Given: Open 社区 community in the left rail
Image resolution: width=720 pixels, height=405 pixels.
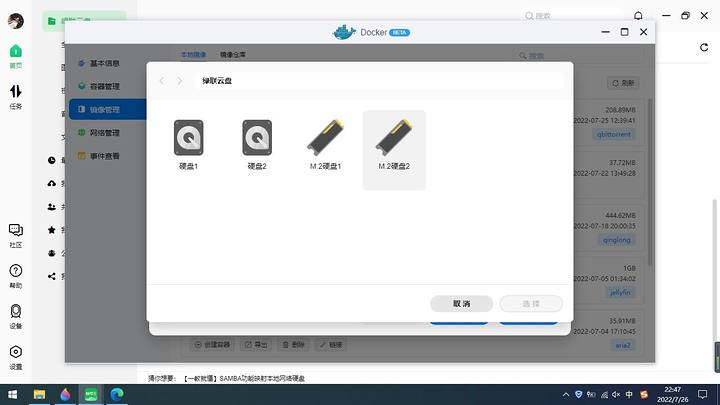Looking at the screenshot, I should tap(16, 236).
